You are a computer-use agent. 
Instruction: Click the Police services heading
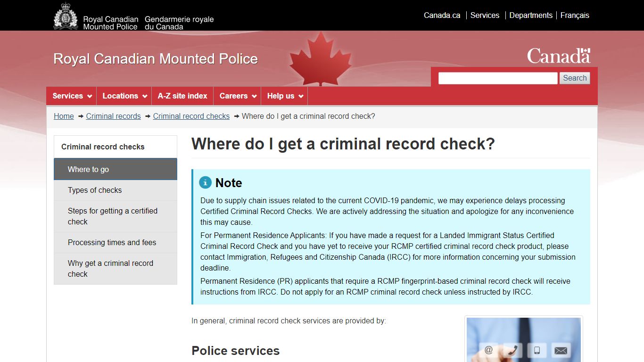(x=235, y=351)
